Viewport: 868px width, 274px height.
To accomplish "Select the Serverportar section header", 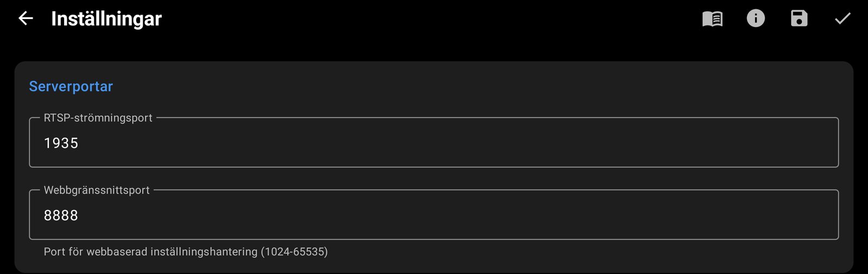I will coord(71,86).
